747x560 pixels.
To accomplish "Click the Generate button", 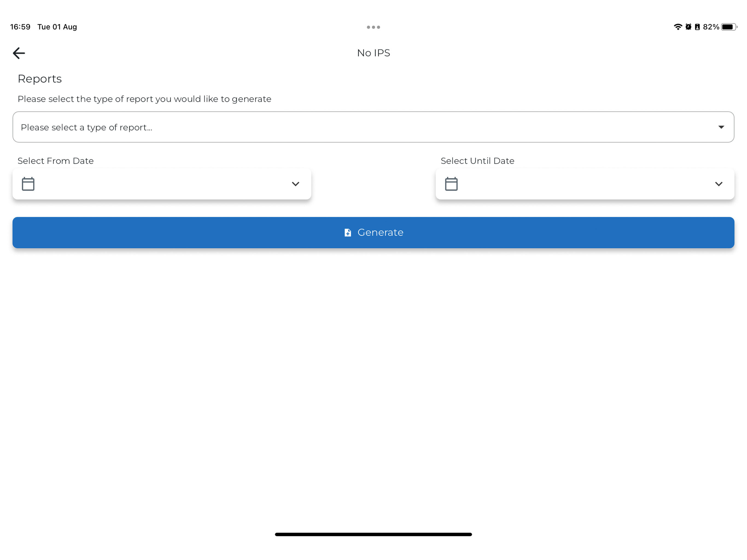I will [373, 232].
